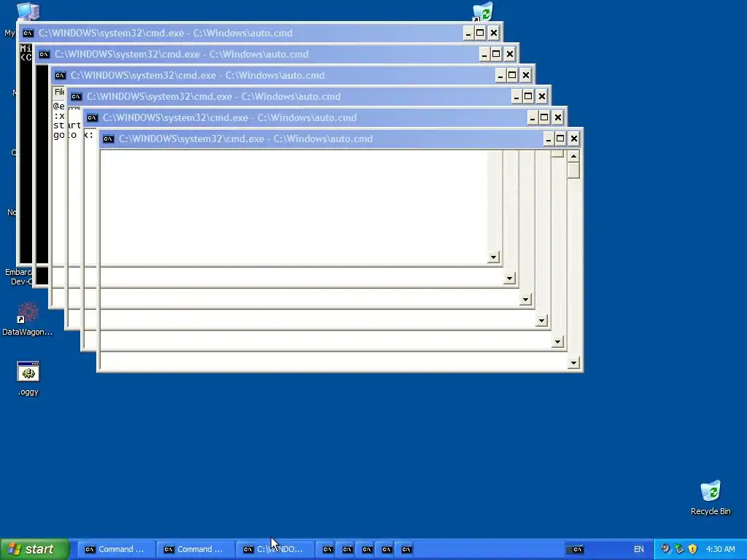Open system menu icon of frontmost cmd window
Screen dimensions: 747x560
click(x=109, y=139)
